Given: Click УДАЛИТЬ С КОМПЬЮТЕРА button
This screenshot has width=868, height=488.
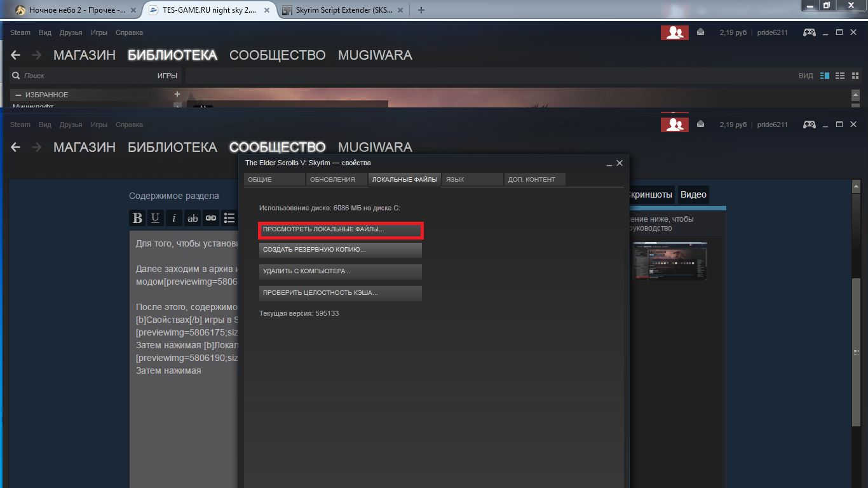Looking at the screenshot, I should (x=341, y=271).
